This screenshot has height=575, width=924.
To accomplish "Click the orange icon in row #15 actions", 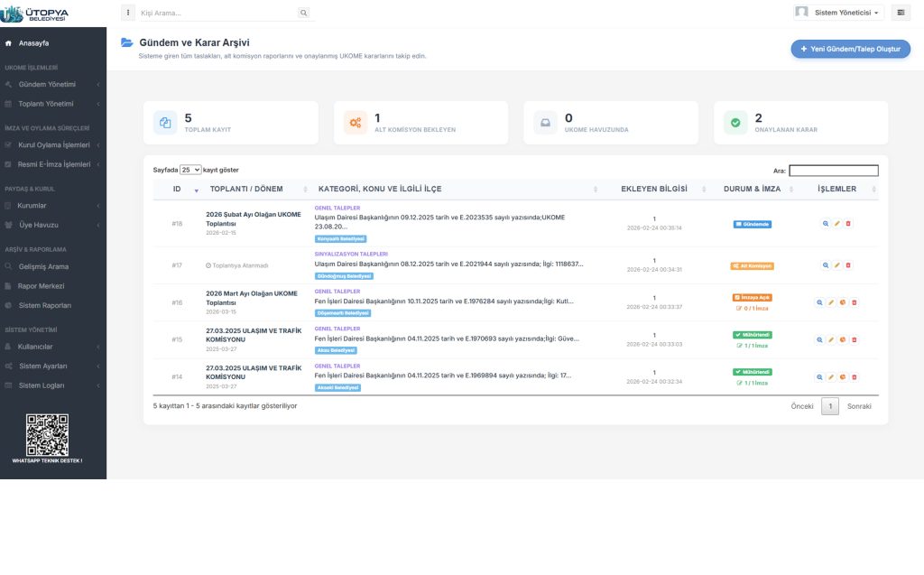I will 843,340.
